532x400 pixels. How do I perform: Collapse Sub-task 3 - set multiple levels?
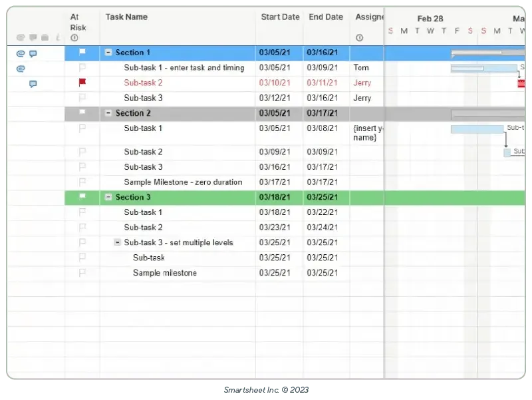[117, 242]
